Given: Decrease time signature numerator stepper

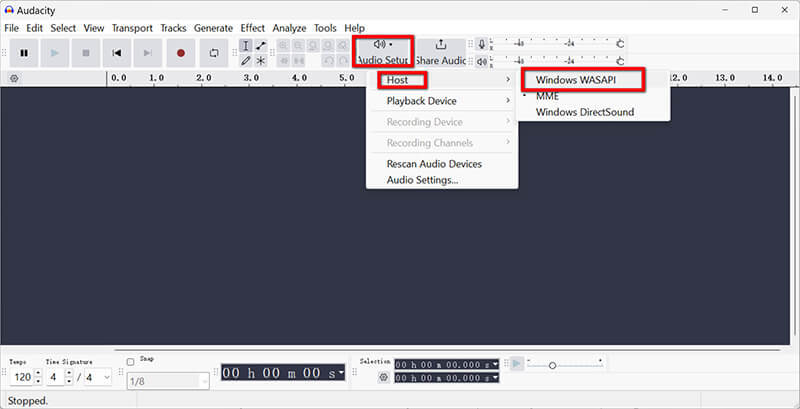Looking at the screenshot, I should [69, 381].
